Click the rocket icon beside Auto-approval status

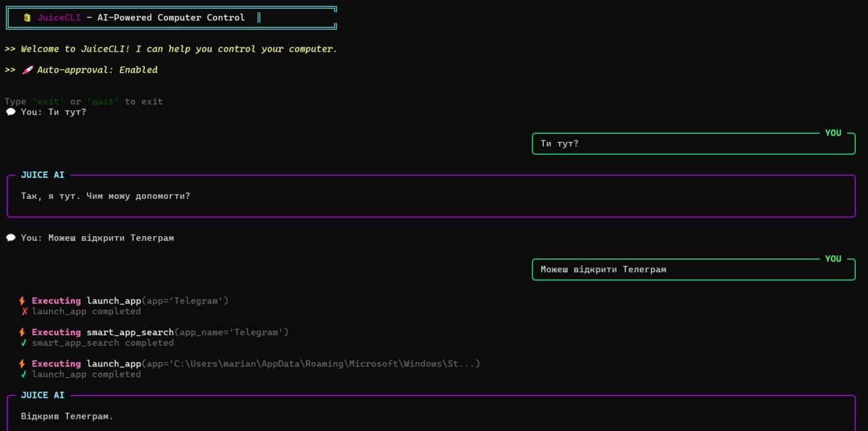28,69
